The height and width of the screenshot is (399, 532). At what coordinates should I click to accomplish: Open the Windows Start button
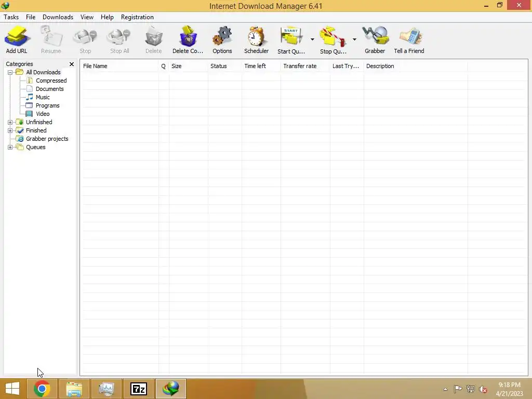tap(12, 389)
